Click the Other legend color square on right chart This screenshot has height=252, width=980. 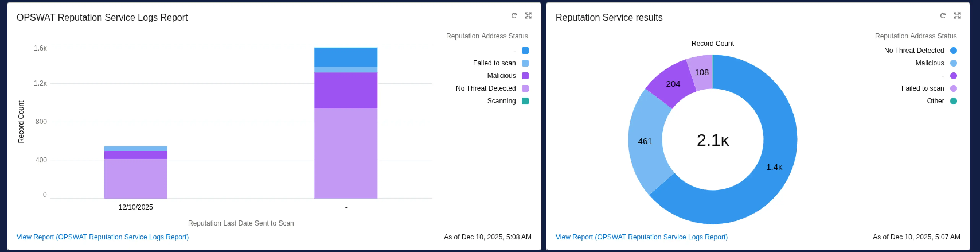953,101
